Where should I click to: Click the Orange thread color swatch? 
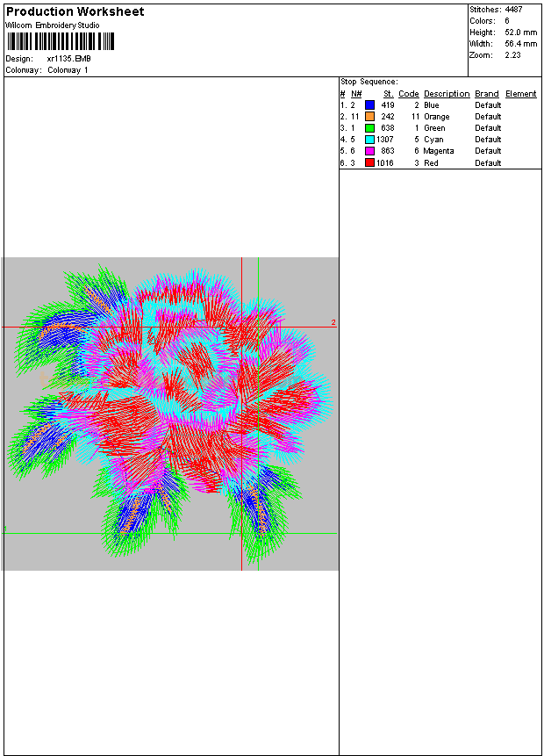click(x=369, y=116)
